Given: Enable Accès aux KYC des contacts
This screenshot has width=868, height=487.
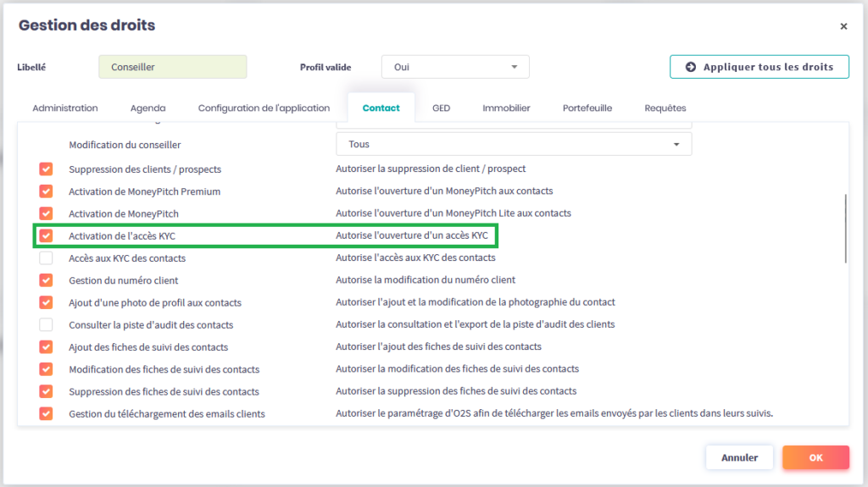Looking at the screenshot, I should (46, 257).
